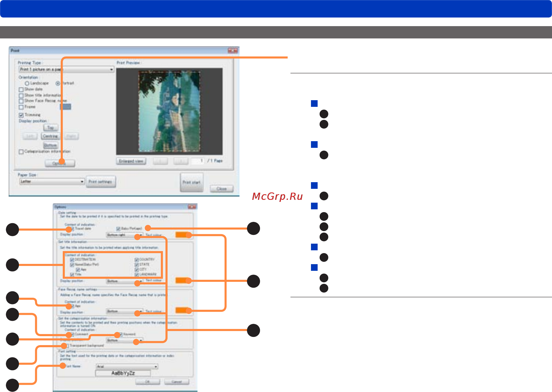
Task: Toggle the Travel date checkbox in Date setting
Action: (x=72, y=229)
